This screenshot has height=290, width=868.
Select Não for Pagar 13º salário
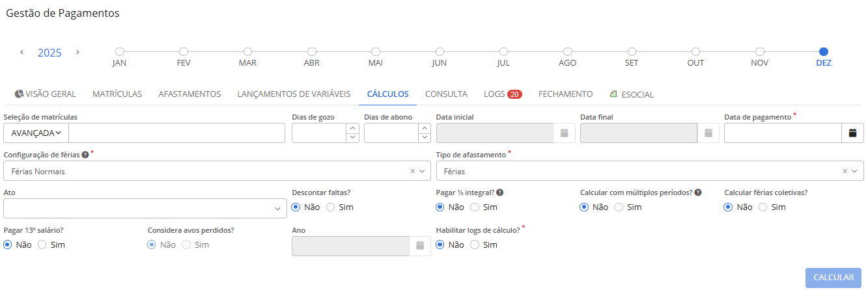pyautogui.click(x=8, y=245)
